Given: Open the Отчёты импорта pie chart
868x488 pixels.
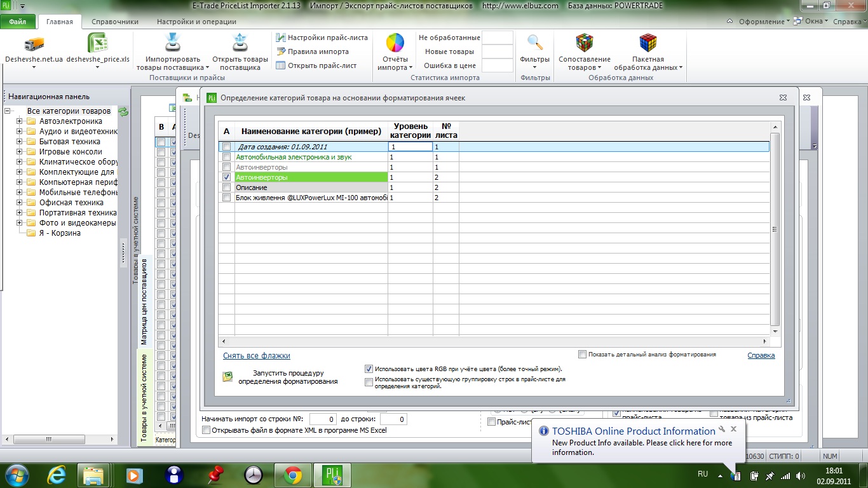Looking at the screenshot, I should (x=395, y=43).
